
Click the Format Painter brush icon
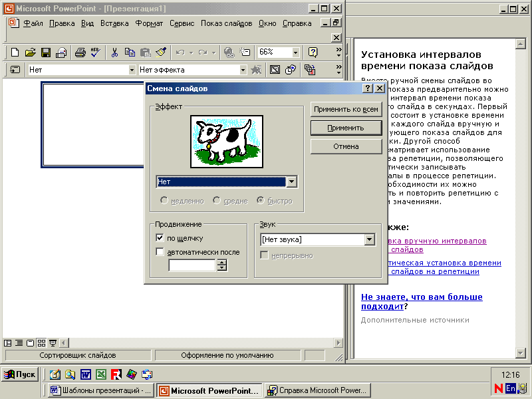pyautogui.click(x=161, y=53)
